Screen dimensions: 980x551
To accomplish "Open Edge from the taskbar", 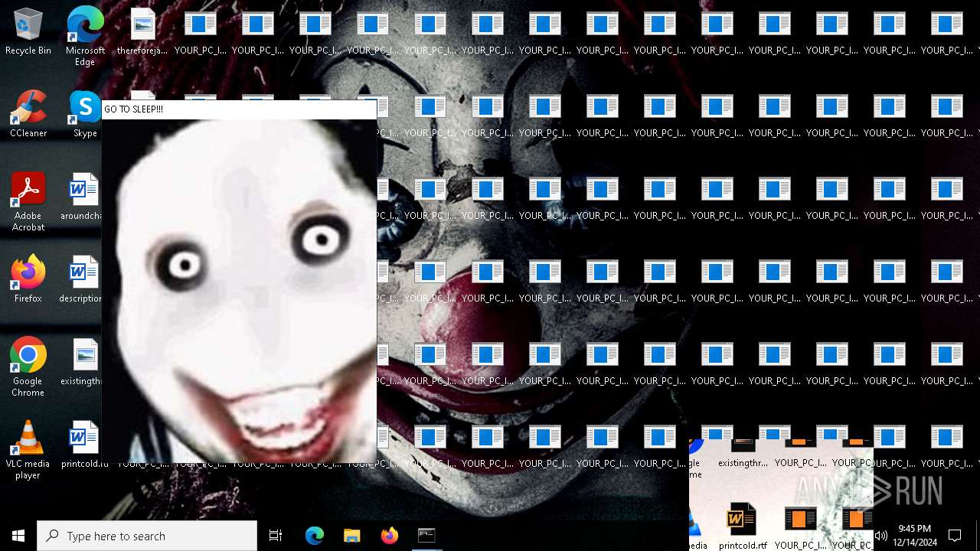I will point(315,536).
